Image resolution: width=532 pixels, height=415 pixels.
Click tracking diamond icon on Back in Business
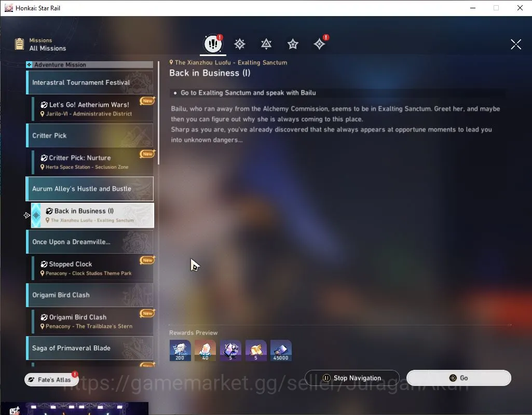pyautogui.click(x=36, y=215)
